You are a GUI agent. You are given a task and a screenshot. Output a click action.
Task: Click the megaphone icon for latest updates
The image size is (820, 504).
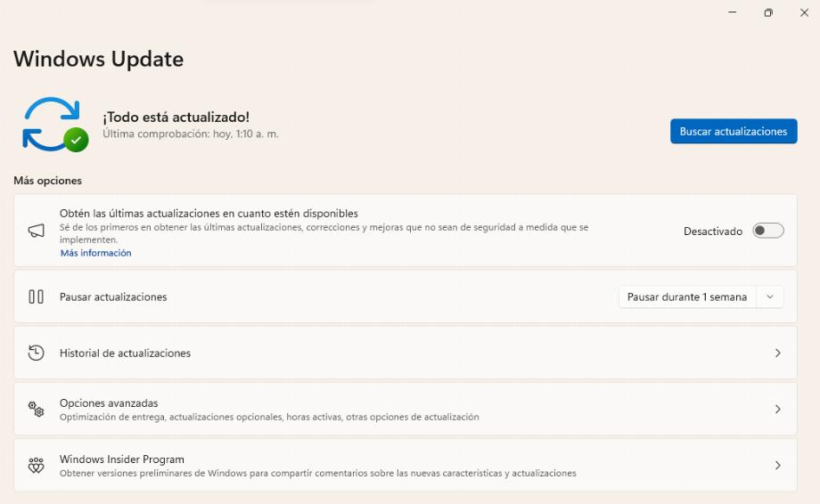[x=36, y=231]
